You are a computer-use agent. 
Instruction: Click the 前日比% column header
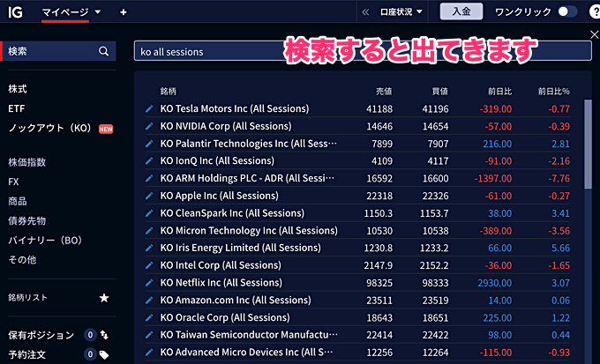click(554, 91)
